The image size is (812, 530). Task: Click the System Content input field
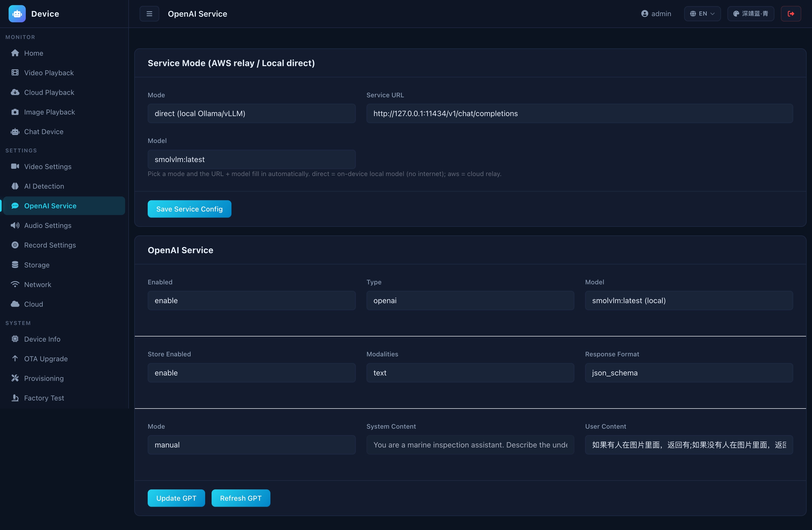[470, 445]
